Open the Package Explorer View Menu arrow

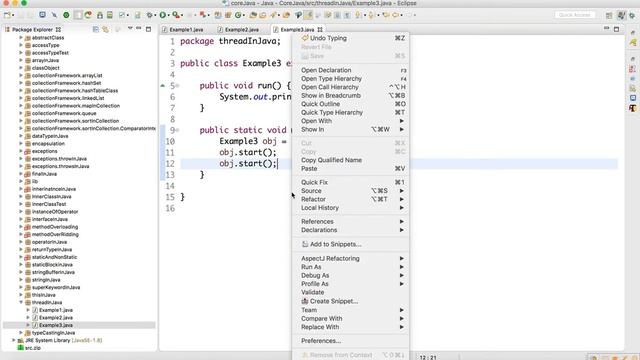click(130, 29)
